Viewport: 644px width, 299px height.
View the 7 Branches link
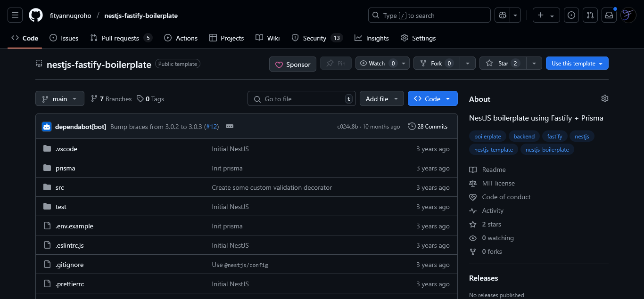tap(111, 99)
